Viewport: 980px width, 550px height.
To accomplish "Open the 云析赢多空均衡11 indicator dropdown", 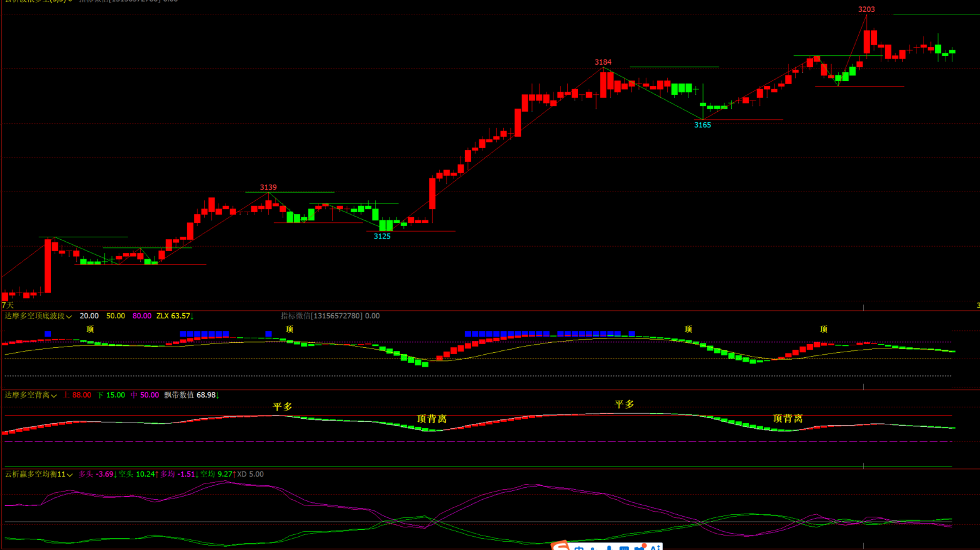I will pos(70,475).
